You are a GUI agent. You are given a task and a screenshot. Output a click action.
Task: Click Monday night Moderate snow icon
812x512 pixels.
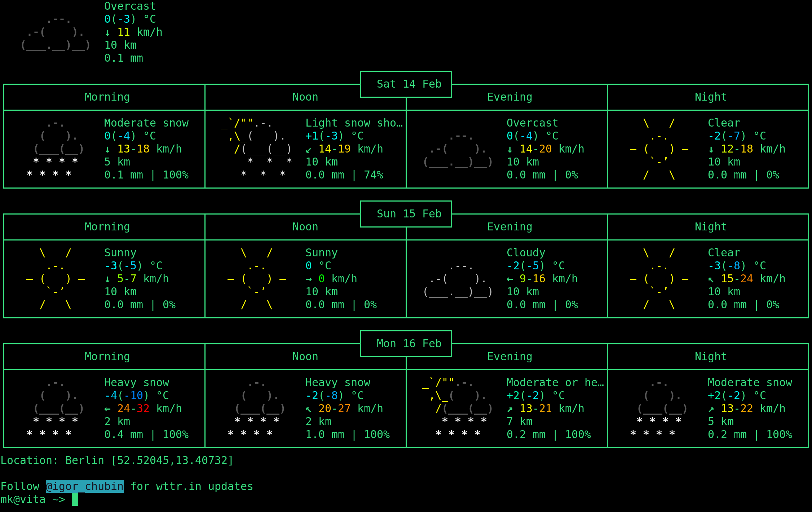pos(659,408)
